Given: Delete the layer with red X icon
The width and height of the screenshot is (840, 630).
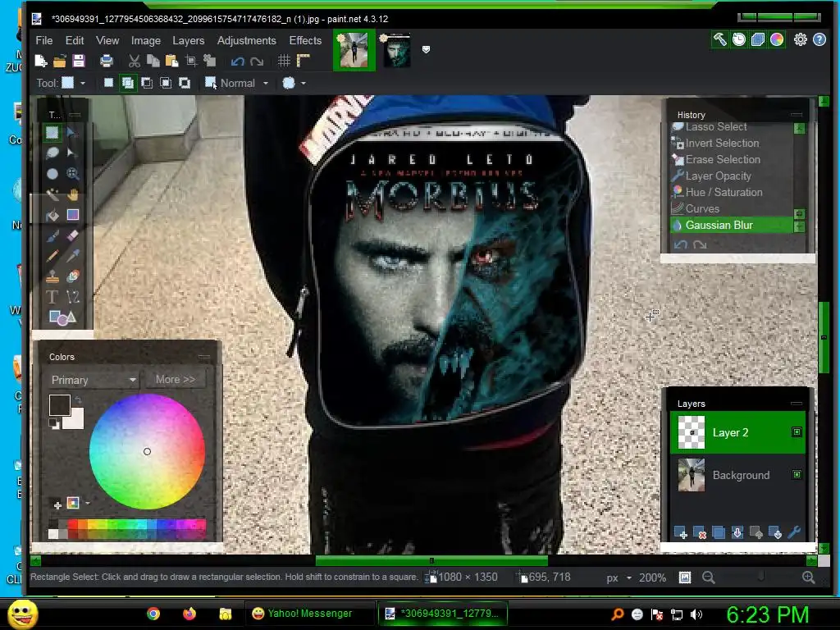Looking at the screenshot, I should coord(700,533).
